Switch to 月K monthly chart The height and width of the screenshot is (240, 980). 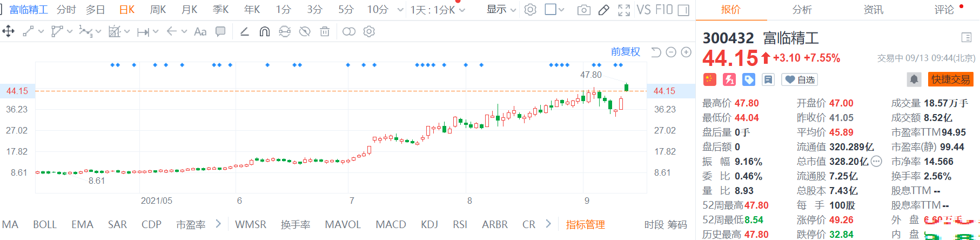tap(189, 10)
